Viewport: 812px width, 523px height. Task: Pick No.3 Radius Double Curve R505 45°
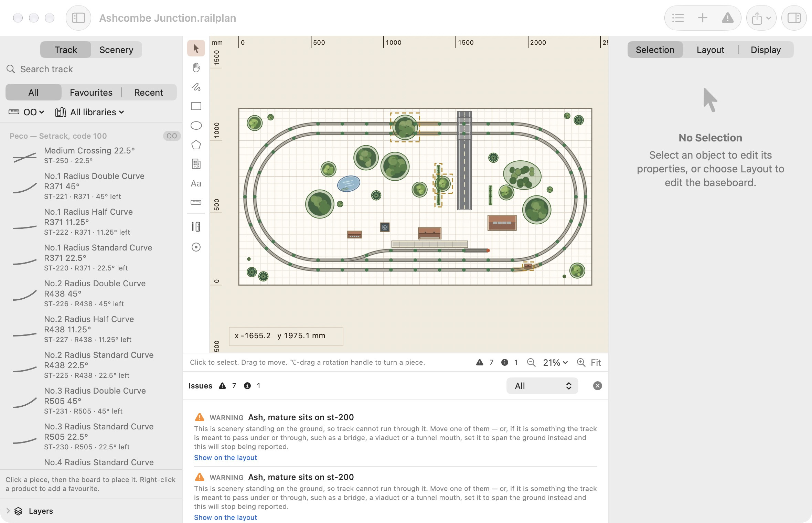tap(91, 401)
